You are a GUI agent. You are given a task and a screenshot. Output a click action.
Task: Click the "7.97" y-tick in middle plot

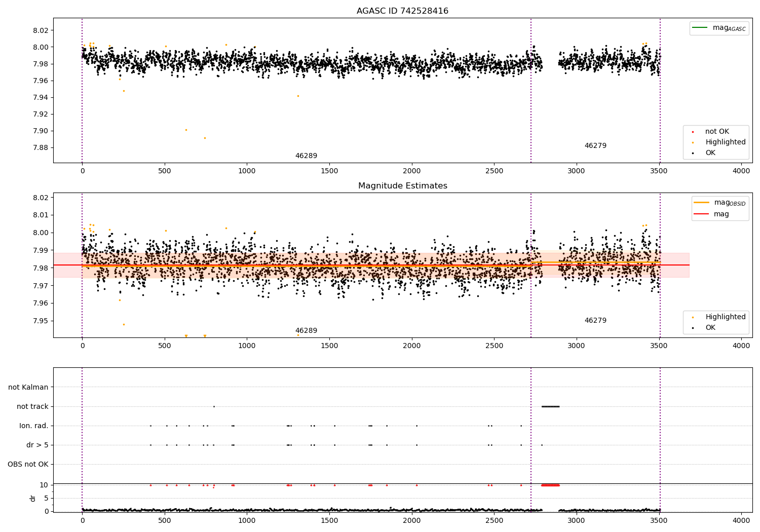[x=41, y=286]
